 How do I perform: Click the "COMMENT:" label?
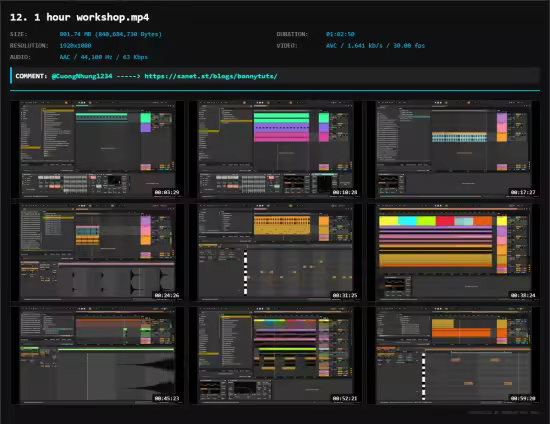31,76
